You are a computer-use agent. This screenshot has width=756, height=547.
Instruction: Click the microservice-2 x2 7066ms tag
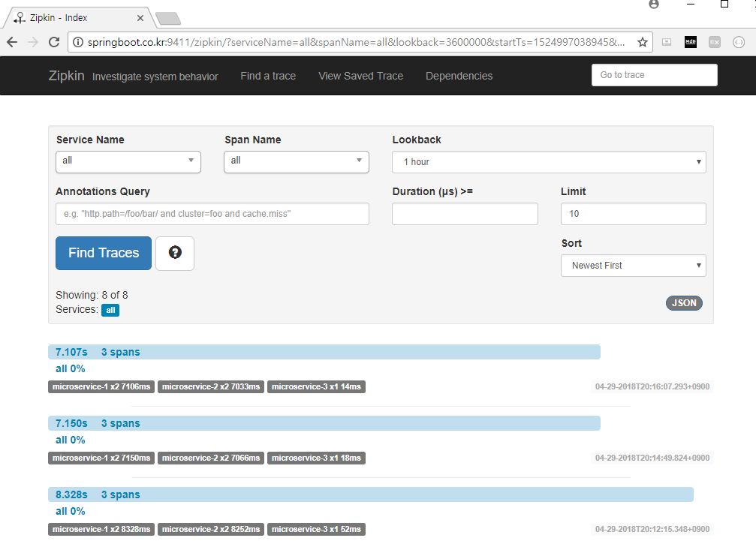pos(211,458)
